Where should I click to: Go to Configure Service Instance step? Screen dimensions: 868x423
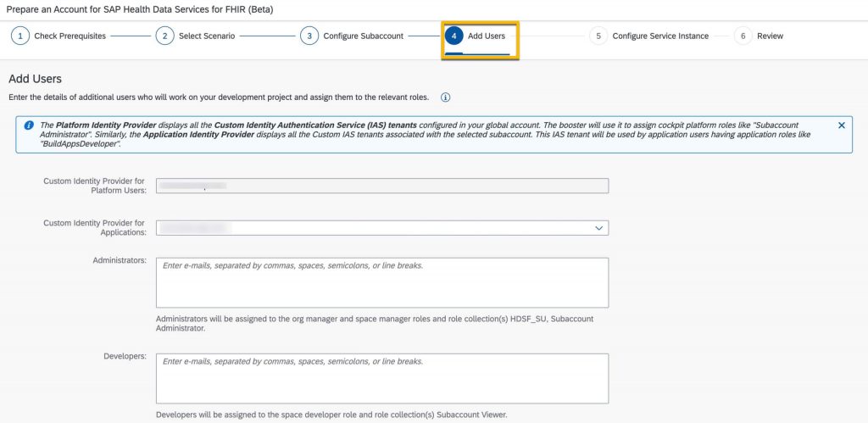pos(660,36)
